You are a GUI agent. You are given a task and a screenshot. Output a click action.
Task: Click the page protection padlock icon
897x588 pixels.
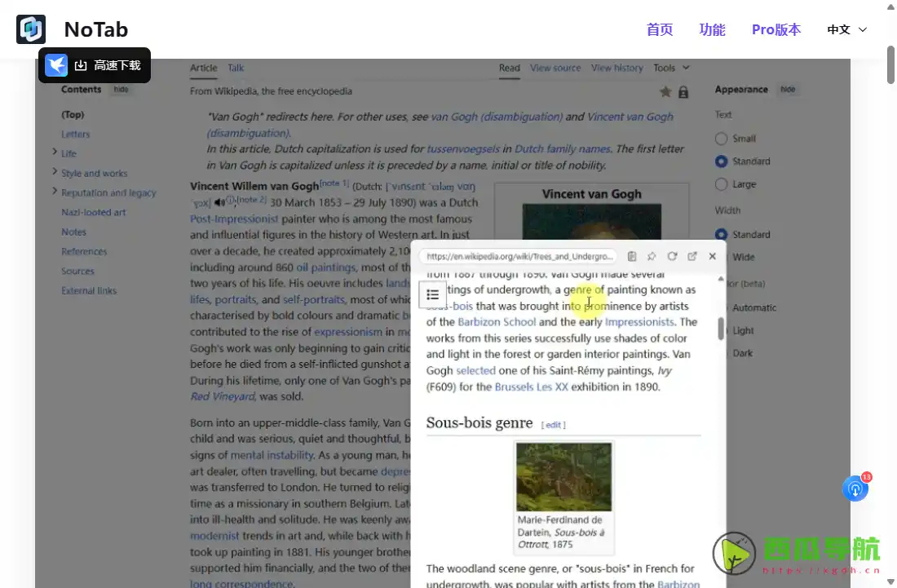click(683, 91)
